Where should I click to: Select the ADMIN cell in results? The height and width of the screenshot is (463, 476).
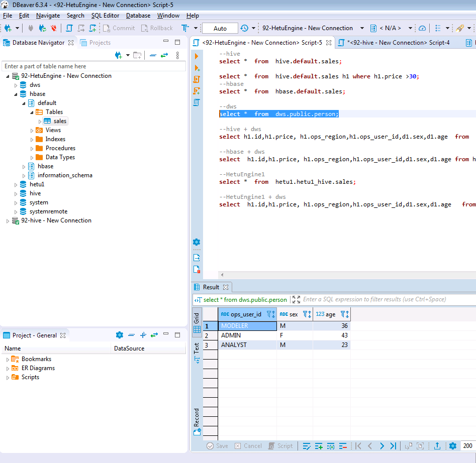pyautogui.click(x=246, y=335)
